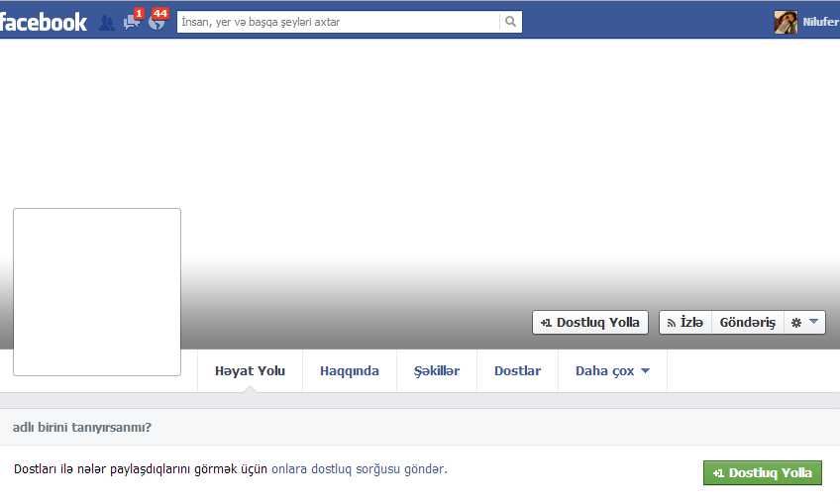
Task: Focus the Facebook search field
Action: pos(337,21)
